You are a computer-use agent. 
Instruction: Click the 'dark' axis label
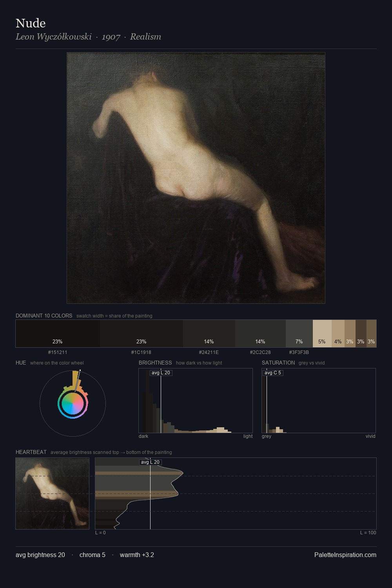pos(143,436)
